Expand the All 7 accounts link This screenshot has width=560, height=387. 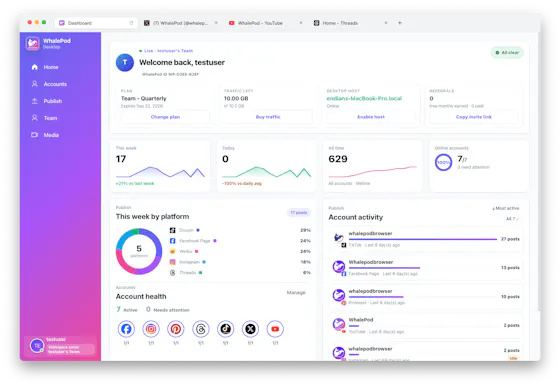coord(512,218)
